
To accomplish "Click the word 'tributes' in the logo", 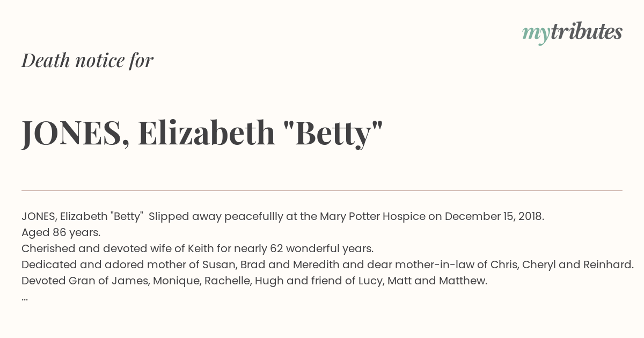I will tap(587, 32).
